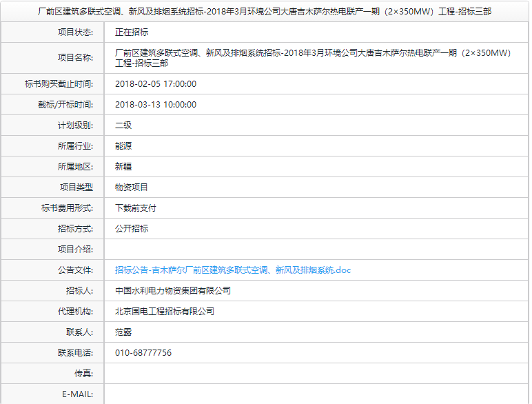Click the 下载前支付 fee payment value
Viewport: 532px width, 404px height.
click(136, 208)
